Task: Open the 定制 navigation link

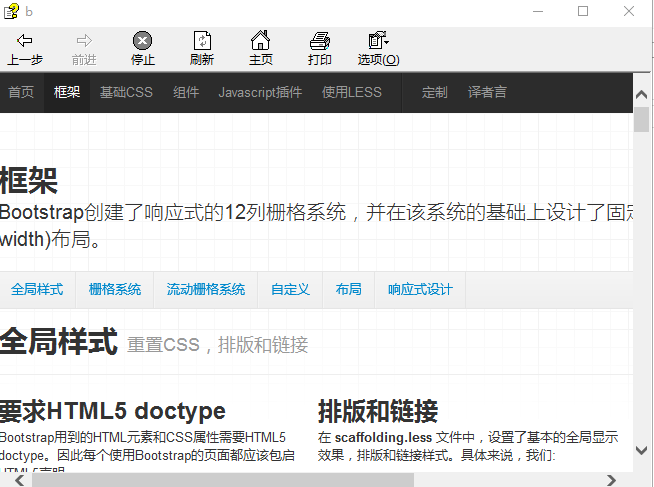Action: tap(435, 92)
